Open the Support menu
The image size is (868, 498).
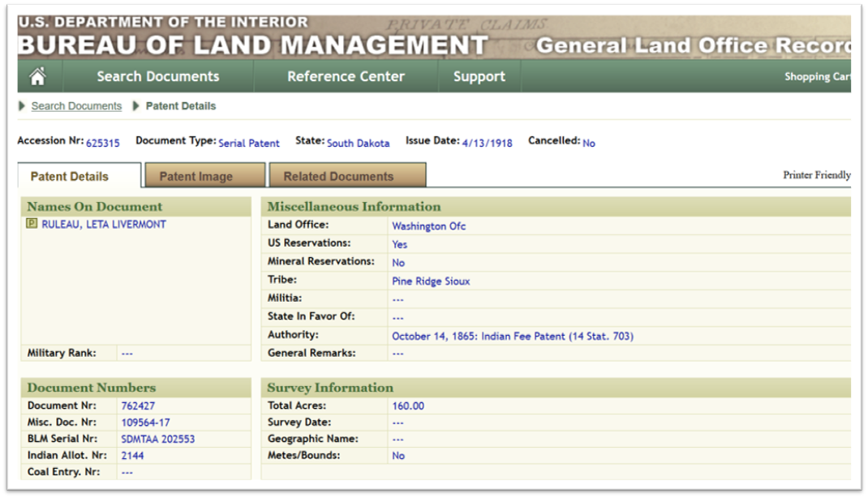pyautogui.click(x=479, y=76)
